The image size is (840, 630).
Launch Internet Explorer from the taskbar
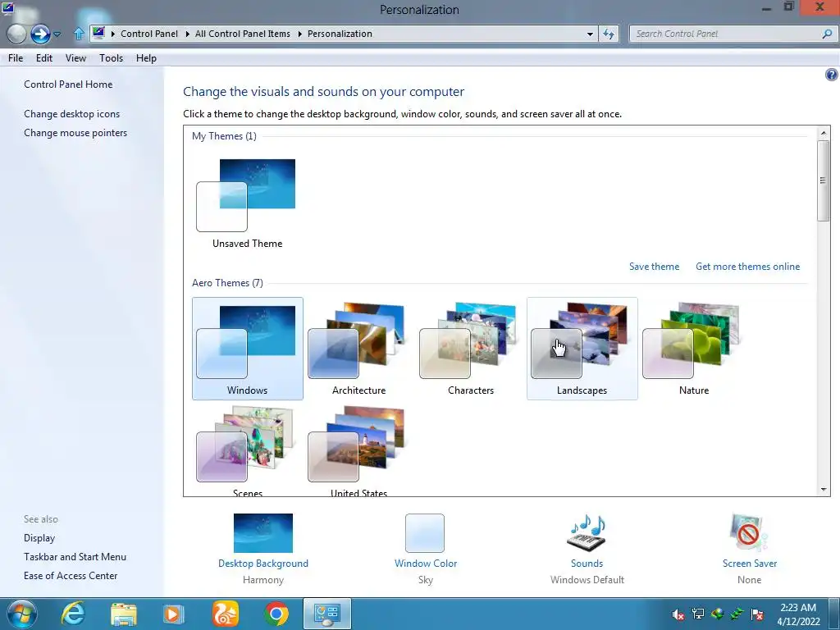coord(73,614)
